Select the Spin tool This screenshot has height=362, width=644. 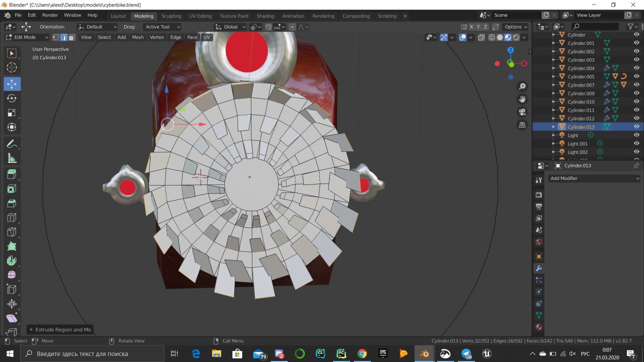(x=12, y=261)
